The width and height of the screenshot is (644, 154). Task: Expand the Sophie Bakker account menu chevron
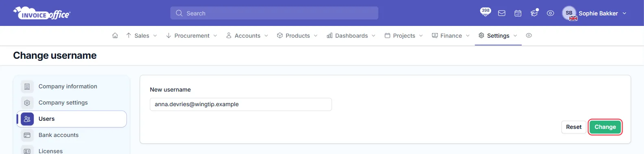[x=624, y=13]
